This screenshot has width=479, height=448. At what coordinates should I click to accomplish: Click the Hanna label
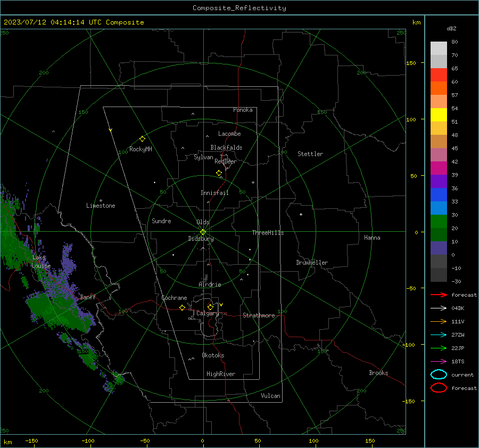[x=372, y=238]
